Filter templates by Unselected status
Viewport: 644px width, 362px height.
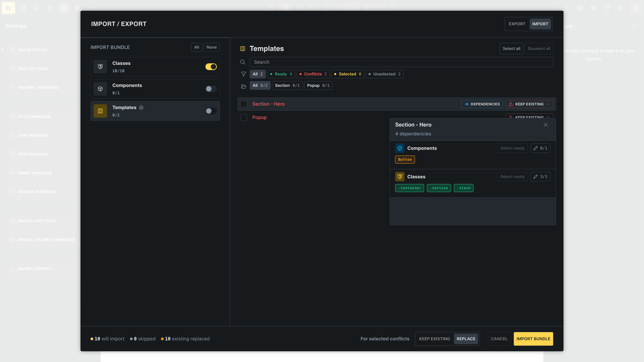pyautogui.click(x=385, y=74)
